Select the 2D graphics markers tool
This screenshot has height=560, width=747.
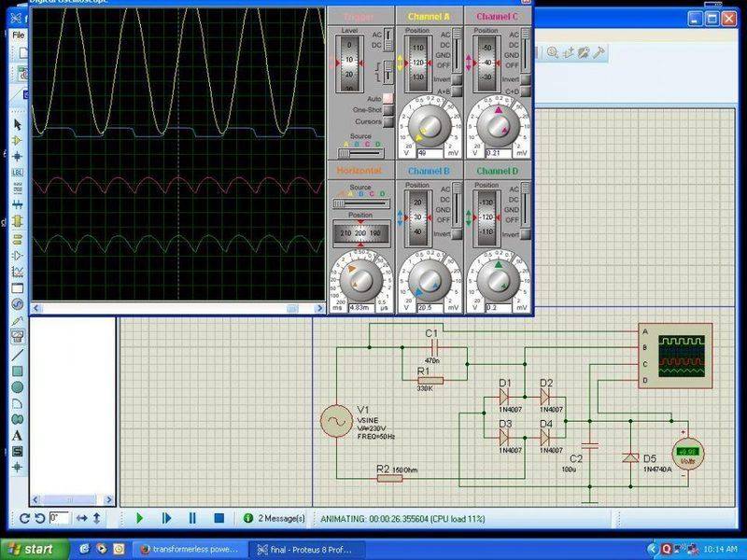click(x=18, y=467)
